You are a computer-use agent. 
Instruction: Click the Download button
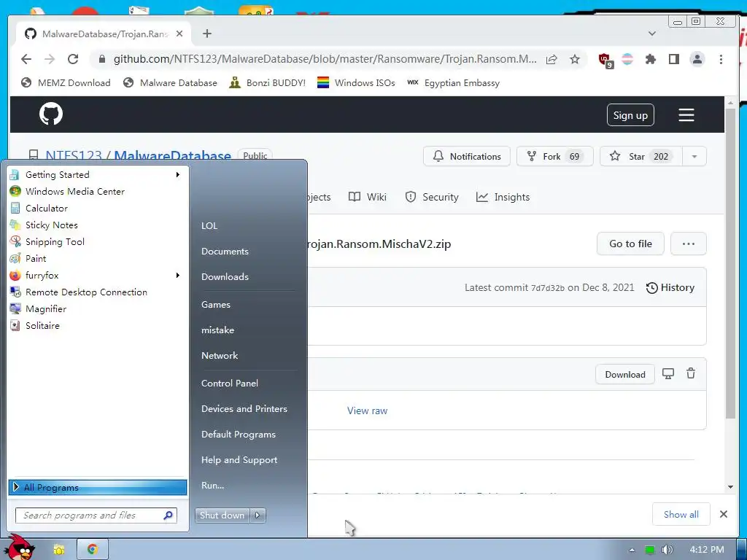pyautogui.click(x=625, y=374)
